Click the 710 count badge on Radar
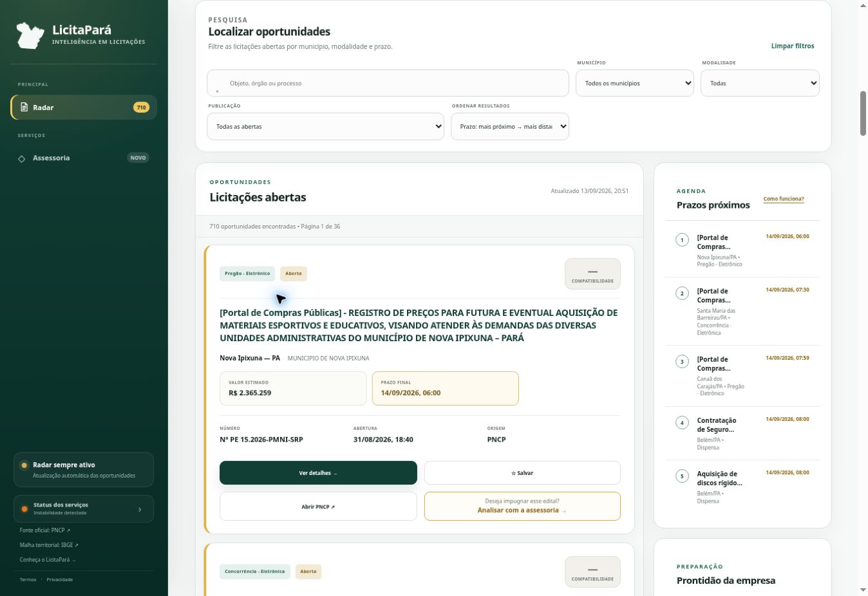The height and width of the screenshot is (596, 868). [141, 107]
